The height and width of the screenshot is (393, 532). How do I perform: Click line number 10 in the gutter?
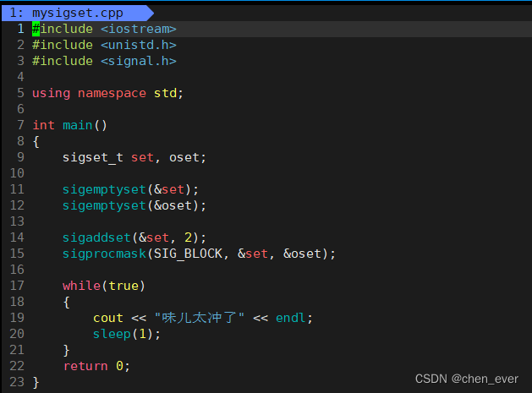17,173
